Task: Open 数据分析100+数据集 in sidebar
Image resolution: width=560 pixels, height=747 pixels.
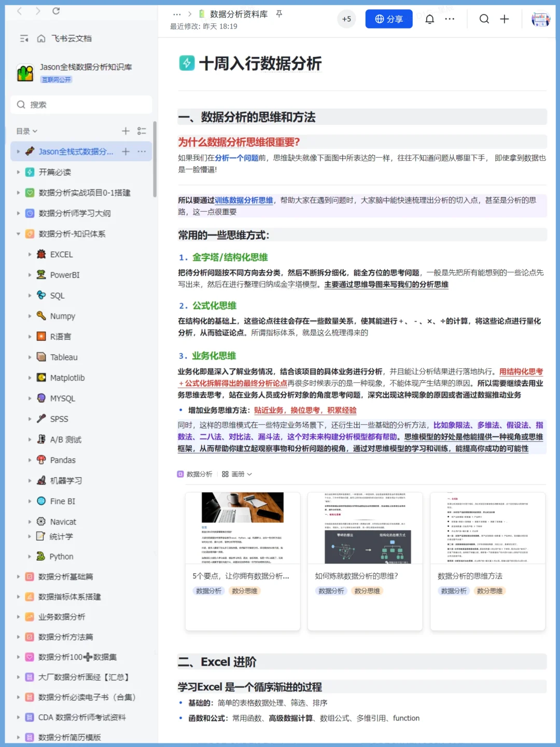Action: pos(77,657)
